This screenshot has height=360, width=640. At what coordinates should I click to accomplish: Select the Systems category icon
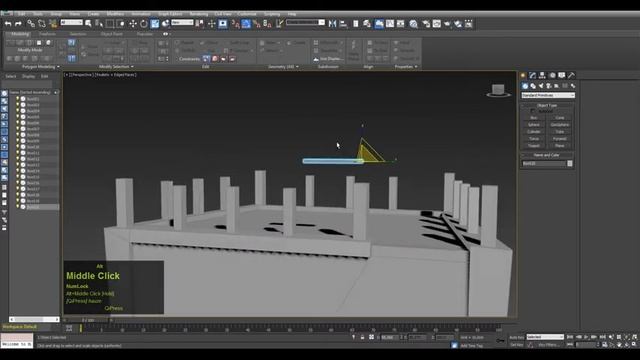tap(573, 86)
